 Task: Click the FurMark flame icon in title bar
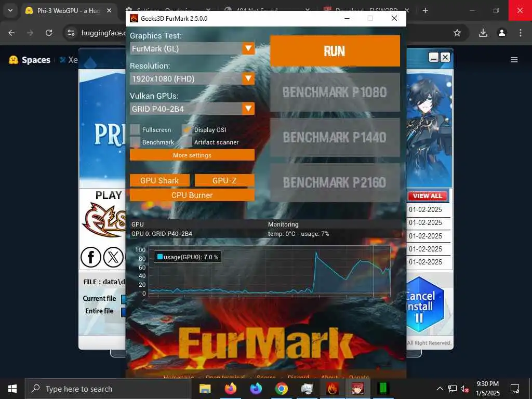pos(134,18)
